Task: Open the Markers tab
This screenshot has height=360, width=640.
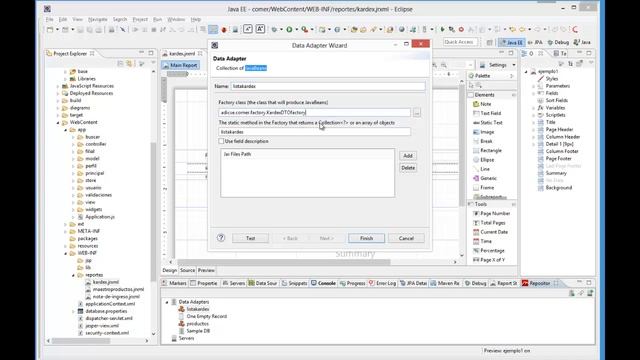Action: (x=174, y=283)
